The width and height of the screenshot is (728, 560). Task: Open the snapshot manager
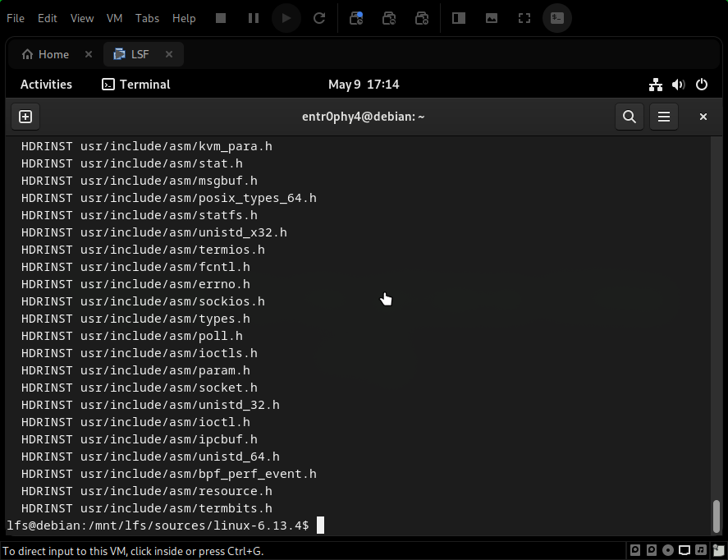pyautogui.click(x=421, y=17)
